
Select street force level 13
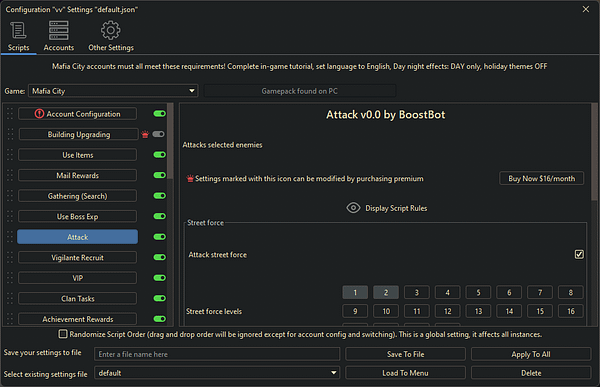pyautogui.click(x=478, y=311)
